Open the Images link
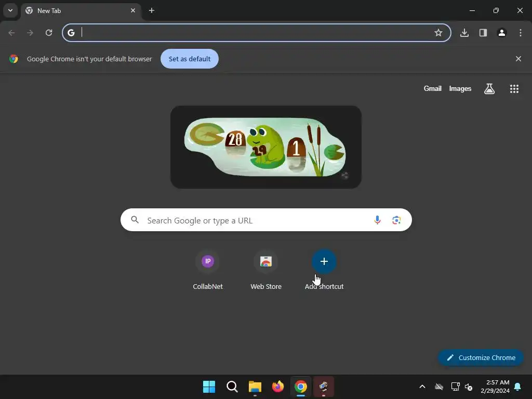Image resolution: width=532 pixels, height=399 pixels. [x=460, y=88]
